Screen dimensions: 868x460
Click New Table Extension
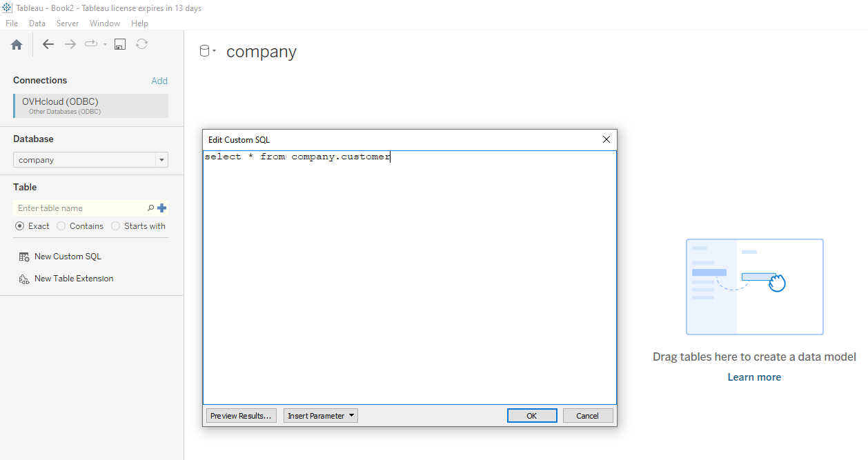point(73,278)
